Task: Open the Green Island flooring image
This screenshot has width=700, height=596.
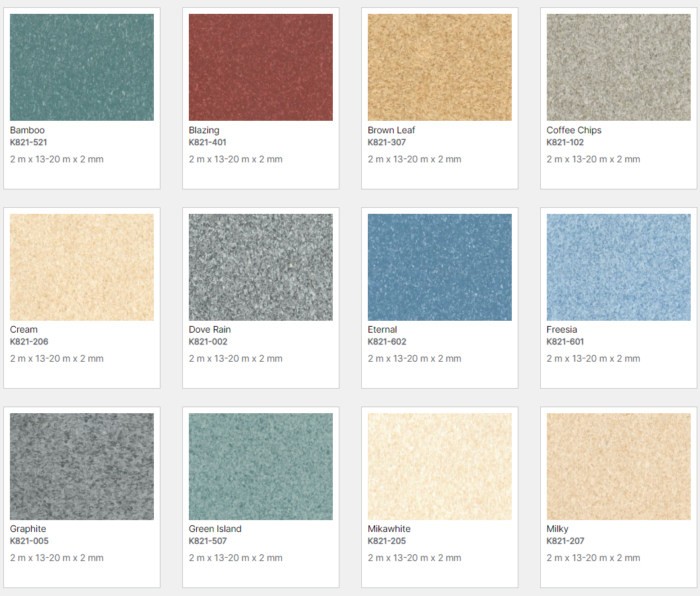Action: pyautogui.click(x=261, y=467)
